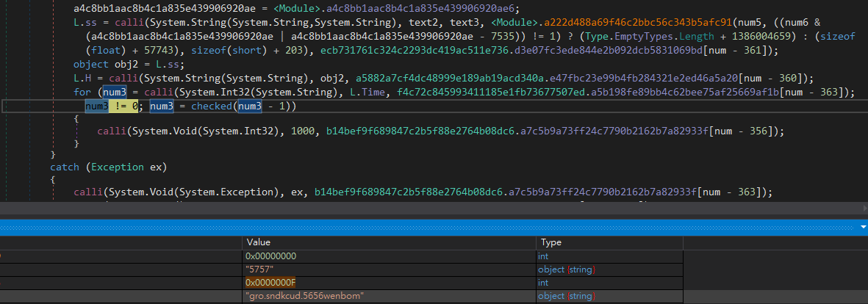The height and width of the screenshot is (304, 868).
Task: Select the 0x00000000 value cell
Action: [271, 256]
